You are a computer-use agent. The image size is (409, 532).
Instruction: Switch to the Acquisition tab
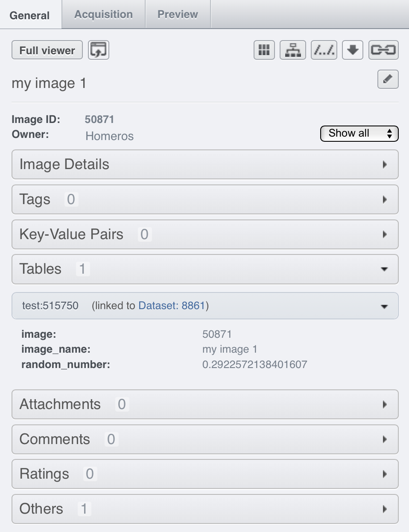[x=102, y=14]
